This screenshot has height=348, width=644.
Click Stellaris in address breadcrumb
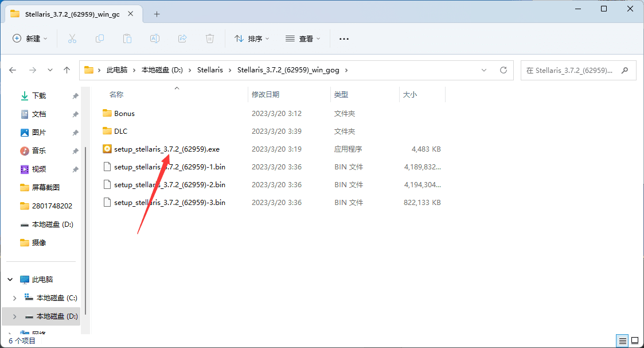(210, 70)
